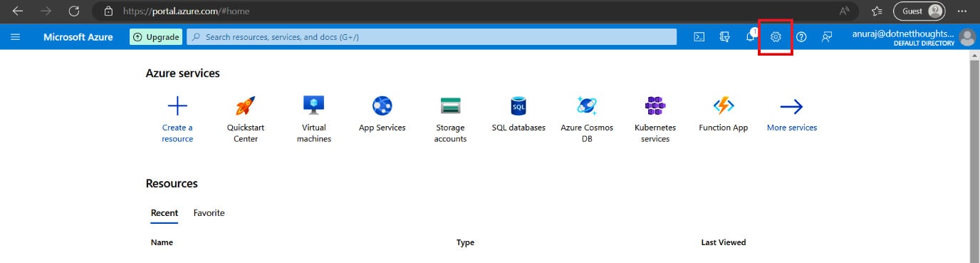Go back in the browser
Screen dimensions: 980x263
17,11
